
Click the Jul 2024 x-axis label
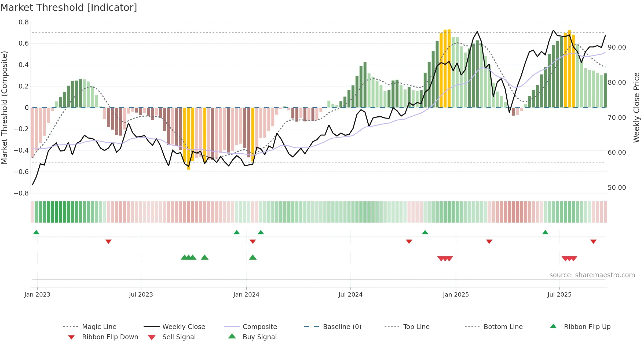click(350, 295)
